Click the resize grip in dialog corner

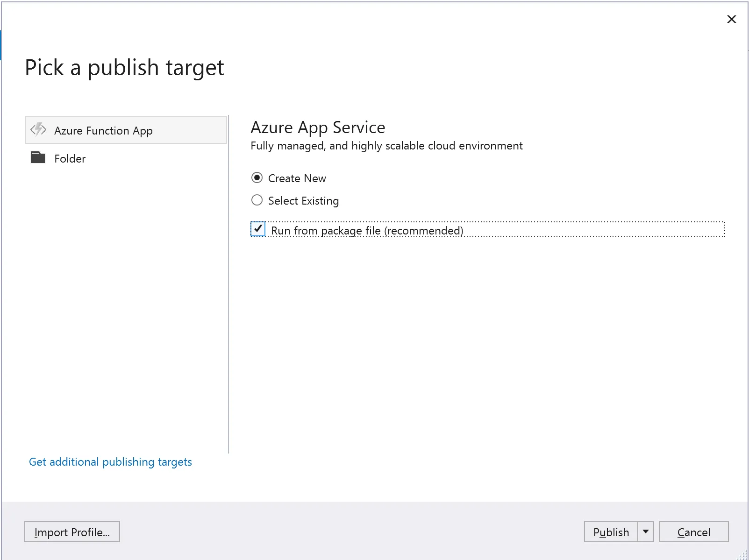point(743,555)
